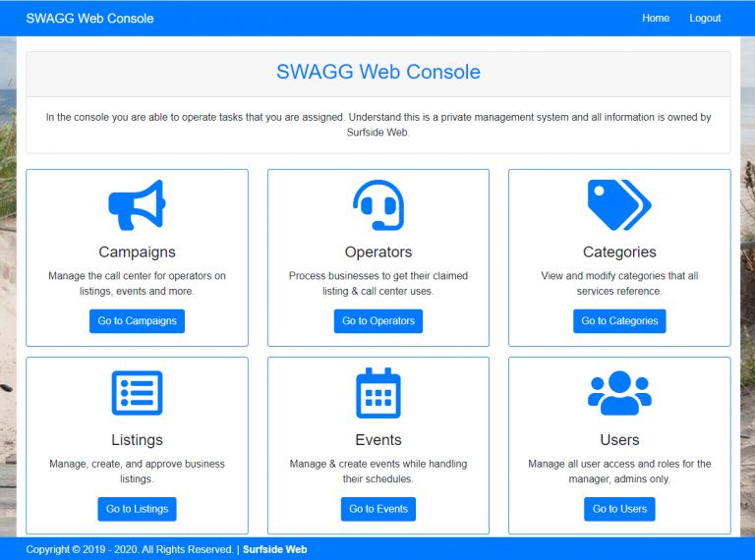Click the Go to Categories button
The height and width of the screenshot is (560, 755).
click(619, 321)
